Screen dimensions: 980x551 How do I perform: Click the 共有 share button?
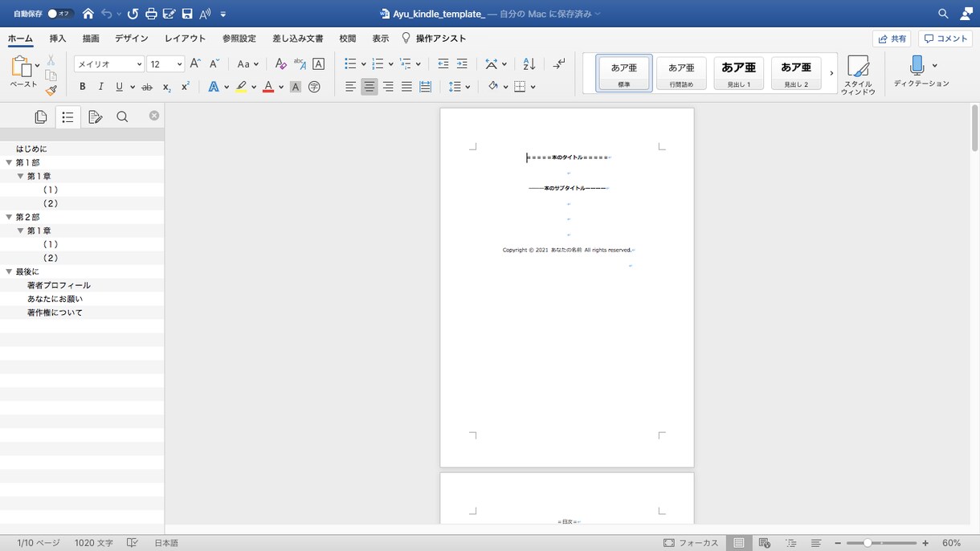(892, 39)
